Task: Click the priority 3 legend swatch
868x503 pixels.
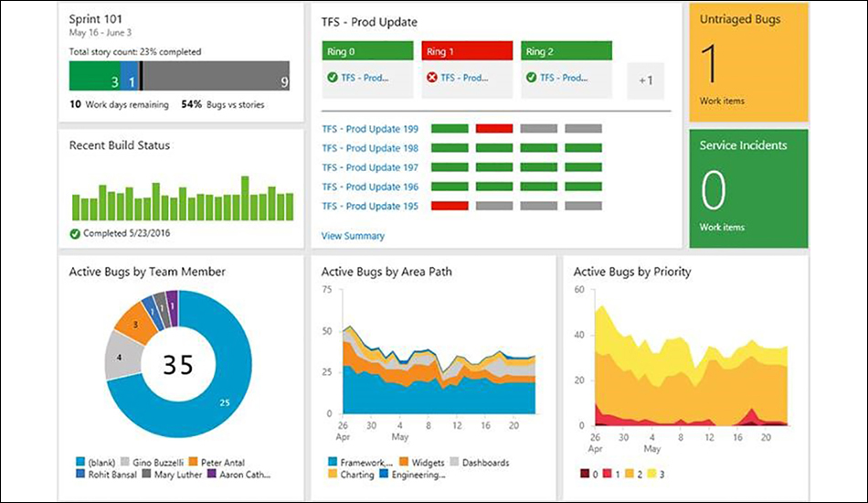Action: coord(651,475)
